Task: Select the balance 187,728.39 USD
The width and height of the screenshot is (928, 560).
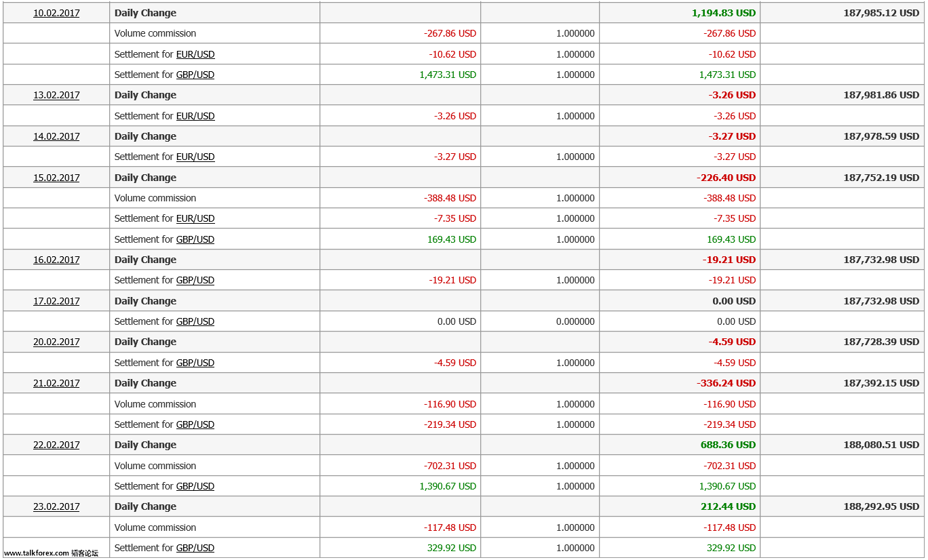Action: point(881,342)
